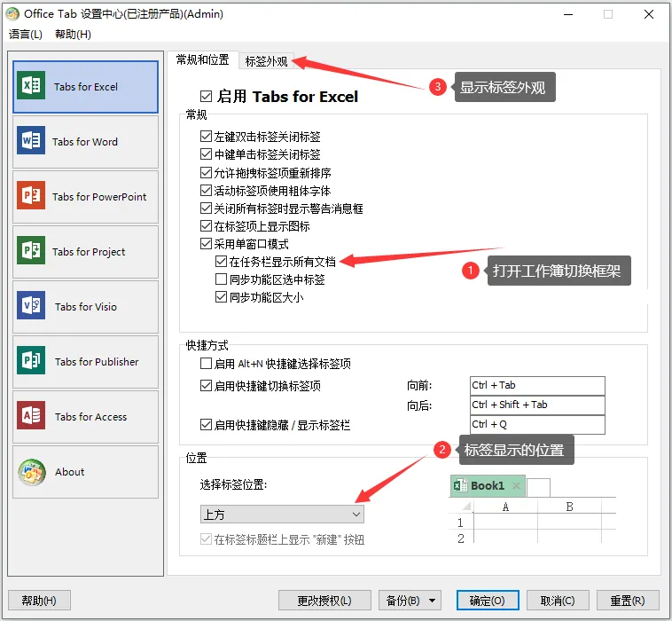
Task: Click the 选择标签位置 label
Action: [233, 485]
